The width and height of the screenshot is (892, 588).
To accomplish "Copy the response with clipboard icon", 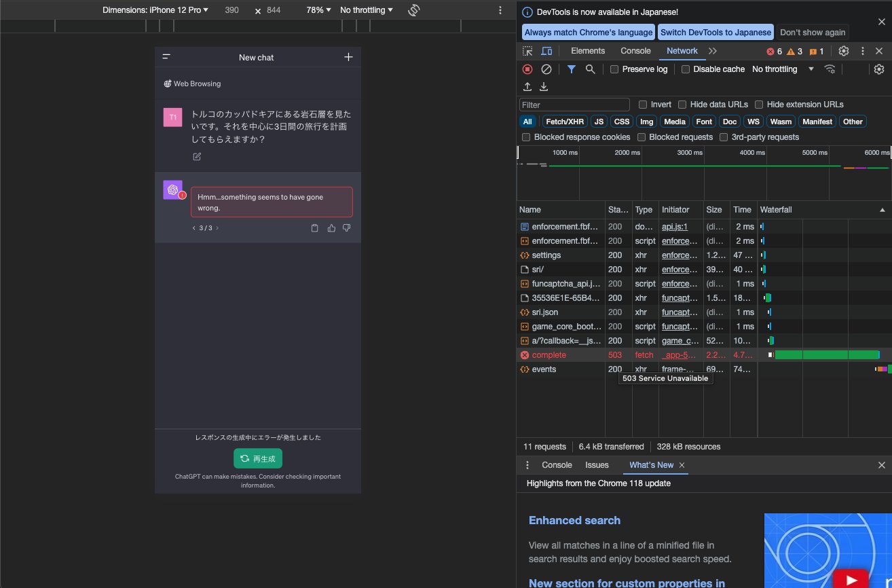I will click(x=314, y=228).
